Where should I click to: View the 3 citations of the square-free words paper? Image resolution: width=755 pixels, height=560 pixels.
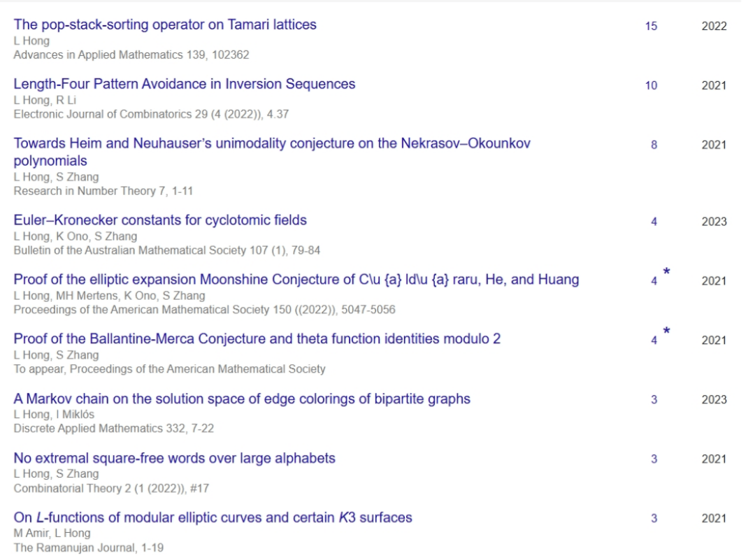654,459
